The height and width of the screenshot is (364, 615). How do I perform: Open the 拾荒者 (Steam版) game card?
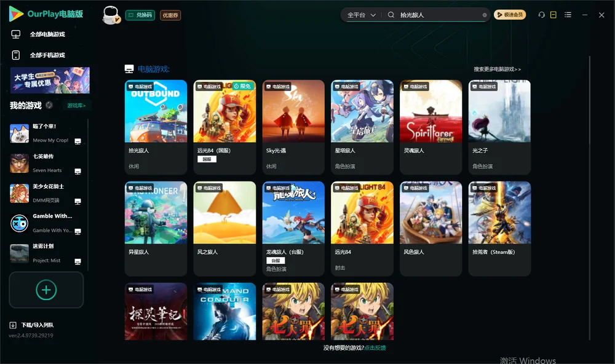(x=499, y=229)
